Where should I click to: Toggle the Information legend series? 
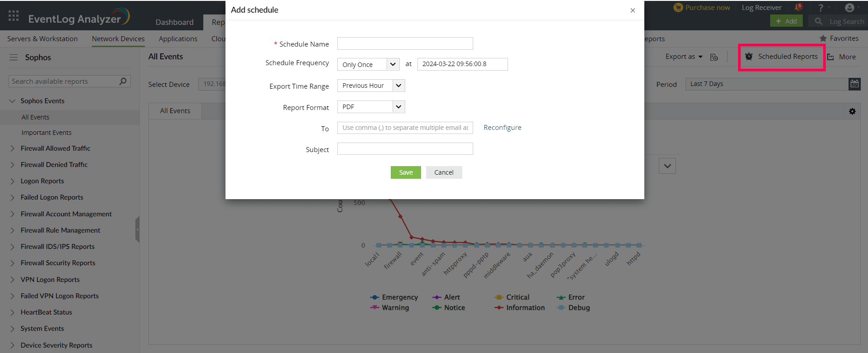[519, 308]
